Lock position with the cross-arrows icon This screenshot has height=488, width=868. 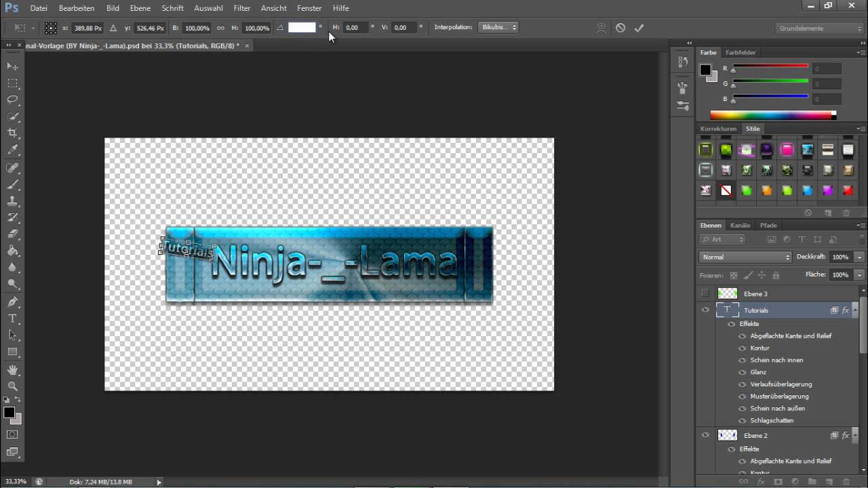(x=762, y=275)
